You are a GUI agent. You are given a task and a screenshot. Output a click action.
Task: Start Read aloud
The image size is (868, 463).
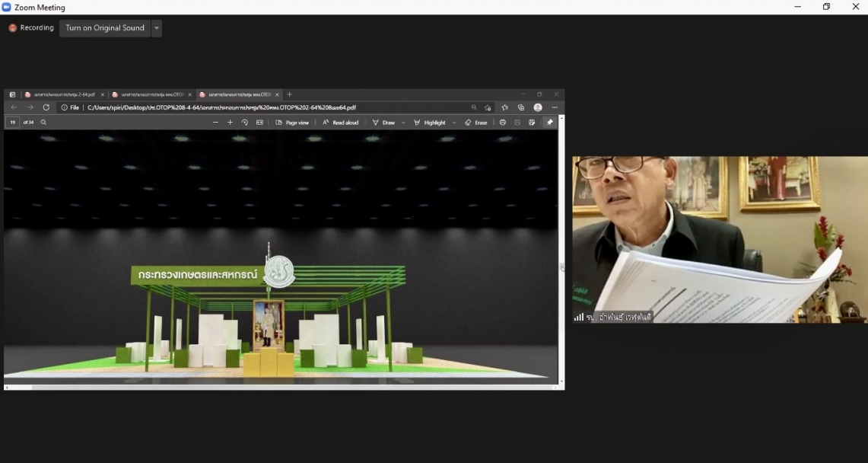341,123
